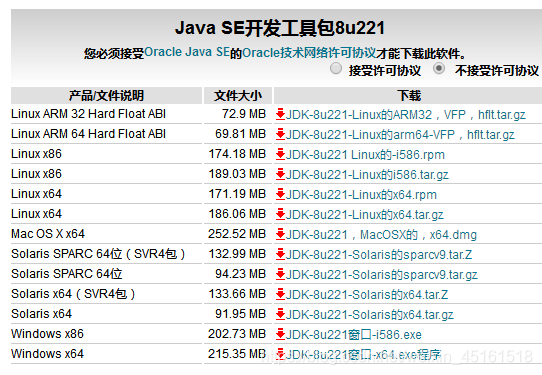
Task: Click the 文件大小 column header
Action: [238, 95]
